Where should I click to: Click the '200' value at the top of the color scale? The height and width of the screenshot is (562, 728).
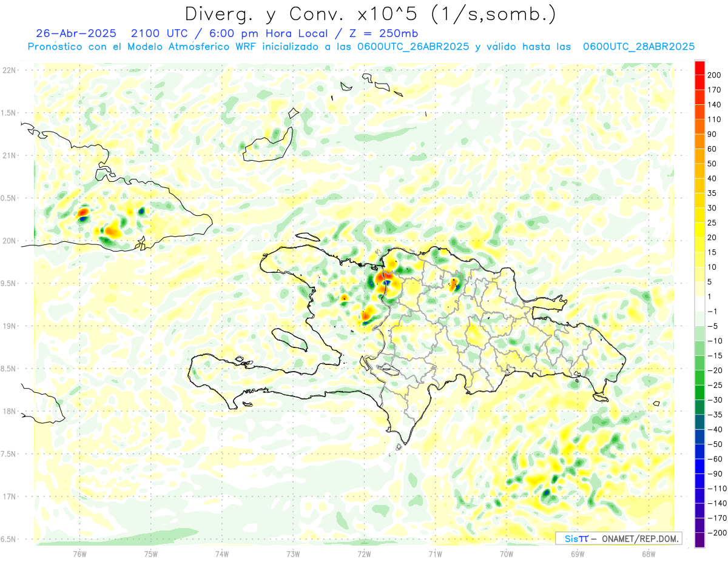pos(715,75)
